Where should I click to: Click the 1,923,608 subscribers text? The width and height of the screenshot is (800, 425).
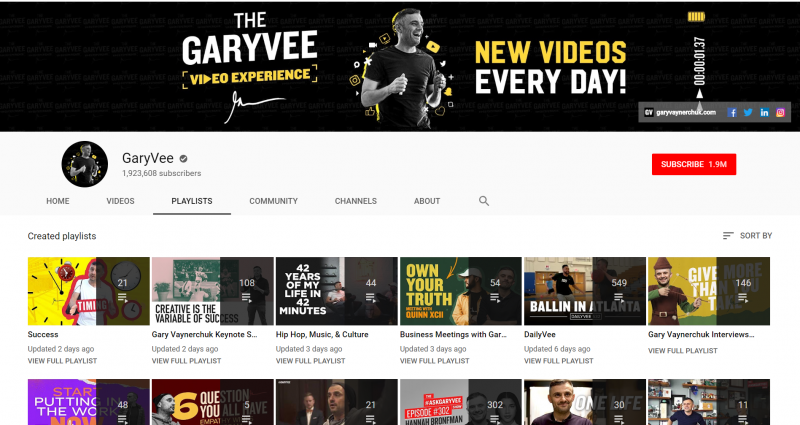(x=161, y=173)
